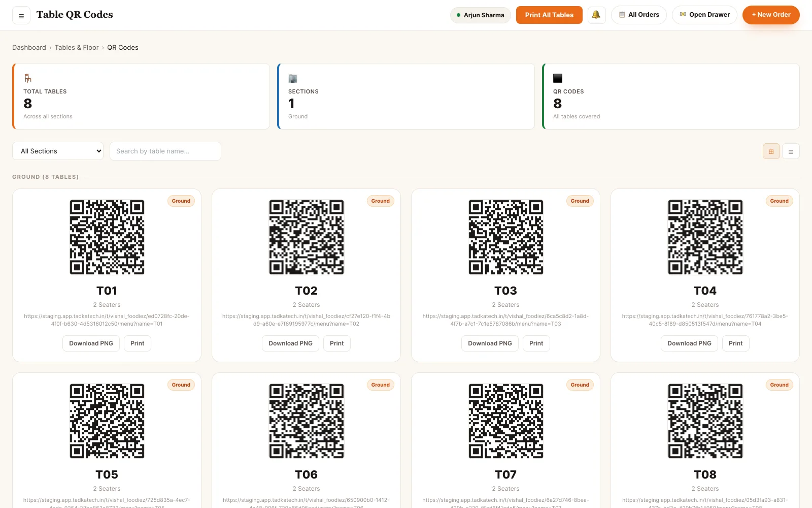This screenshot has height=508, width=812.
Task: Select the T03 menu URL text
Action: tap(506, 320)
